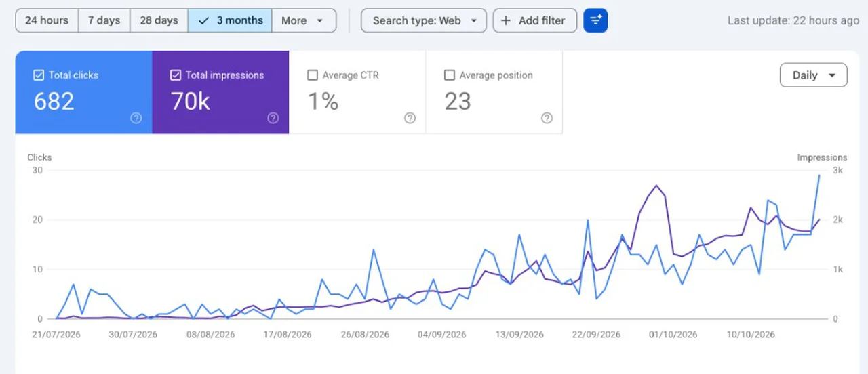
Task: Select the 28 days date range
Action: [159, 20]
